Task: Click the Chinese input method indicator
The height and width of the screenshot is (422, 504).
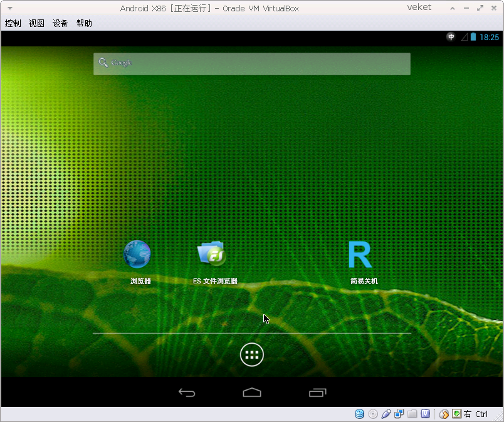Action: (451, 37)
